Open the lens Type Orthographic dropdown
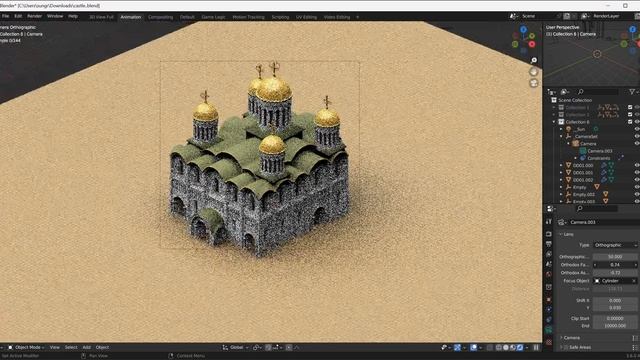The image size is (640, 360). pyautogui.click(x=615, y=245)
